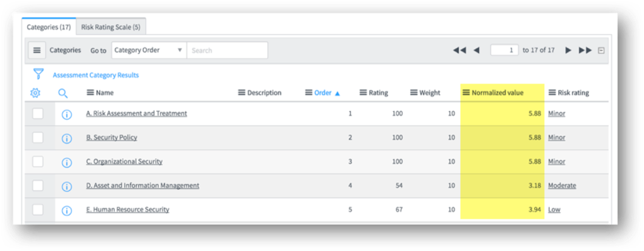Screen dimensions: 644x251
Task: Preview info for Organizational Security row
Action: pyautogui.click(x=66, y=162)
